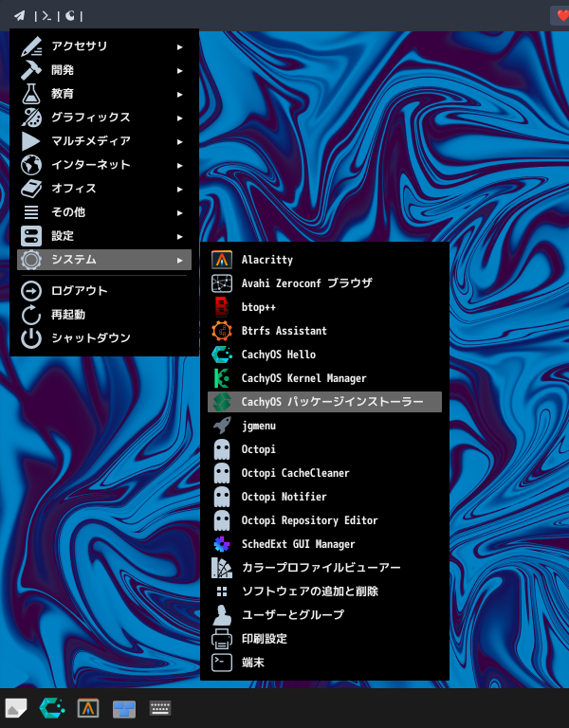Click the crescent moon icon in top panel
Image resolution: width=569 pixels, height=728 pixels.
tap(69, 16)
